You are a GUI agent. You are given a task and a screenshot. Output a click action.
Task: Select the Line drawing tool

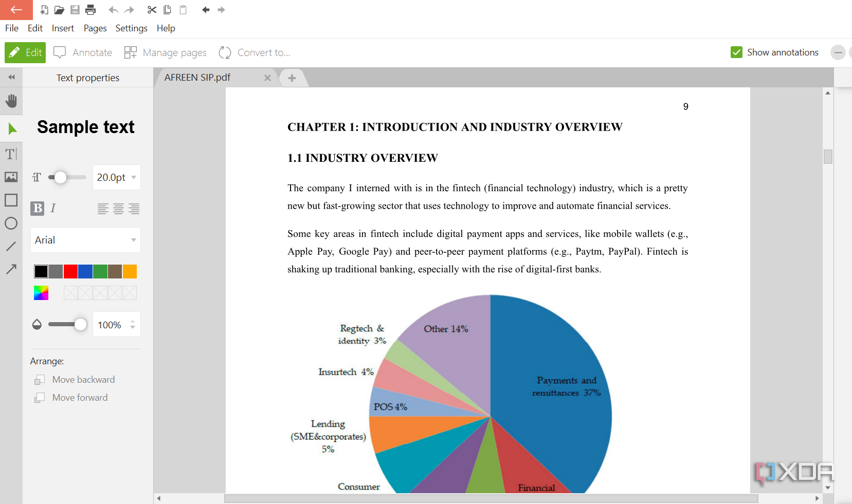(x=11, y=246)
